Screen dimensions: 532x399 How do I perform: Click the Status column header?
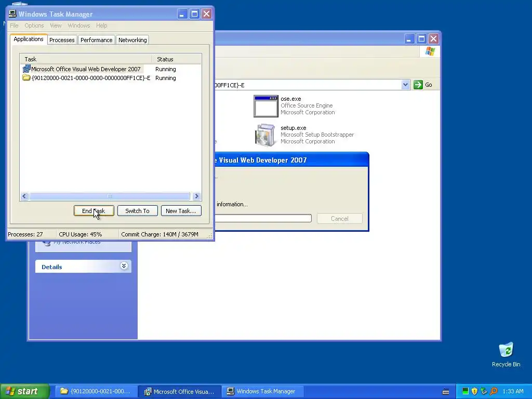pyautogui.click(x=177, y=59)
